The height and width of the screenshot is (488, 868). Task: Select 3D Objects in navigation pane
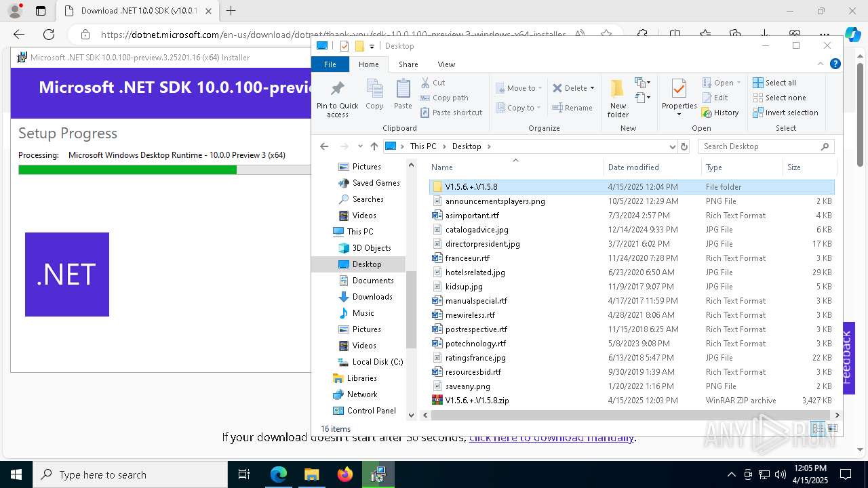[371, 247]
